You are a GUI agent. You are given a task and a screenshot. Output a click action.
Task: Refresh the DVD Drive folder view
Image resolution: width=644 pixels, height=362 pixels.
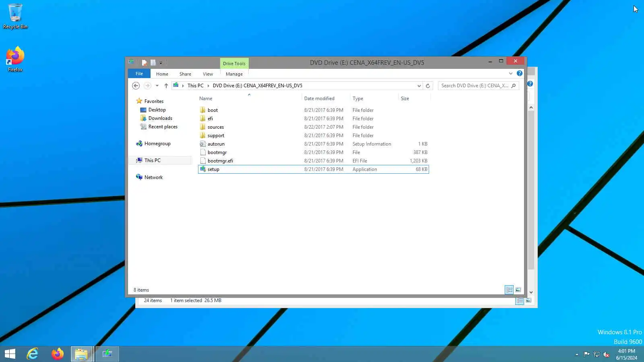pos(428,86)
